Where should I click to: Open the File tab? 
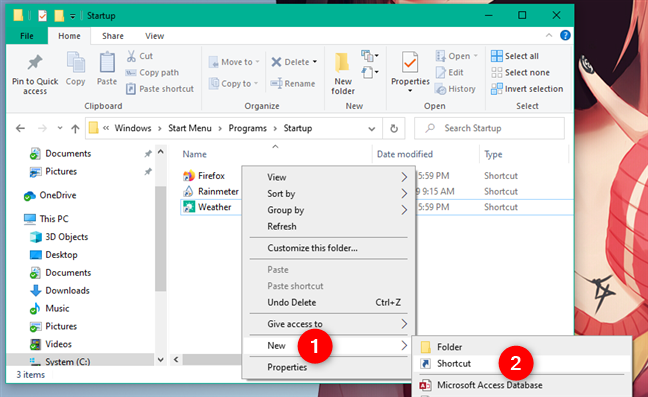(27, 36)
